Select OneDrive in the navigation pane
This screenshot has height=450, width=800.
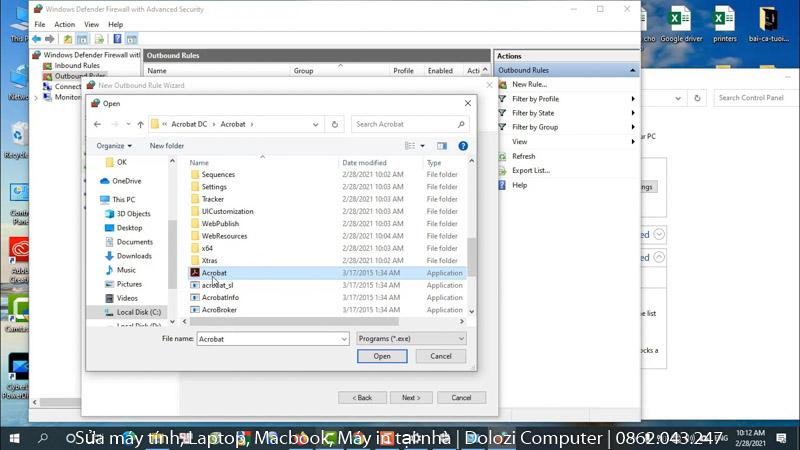tap(126, 181)
